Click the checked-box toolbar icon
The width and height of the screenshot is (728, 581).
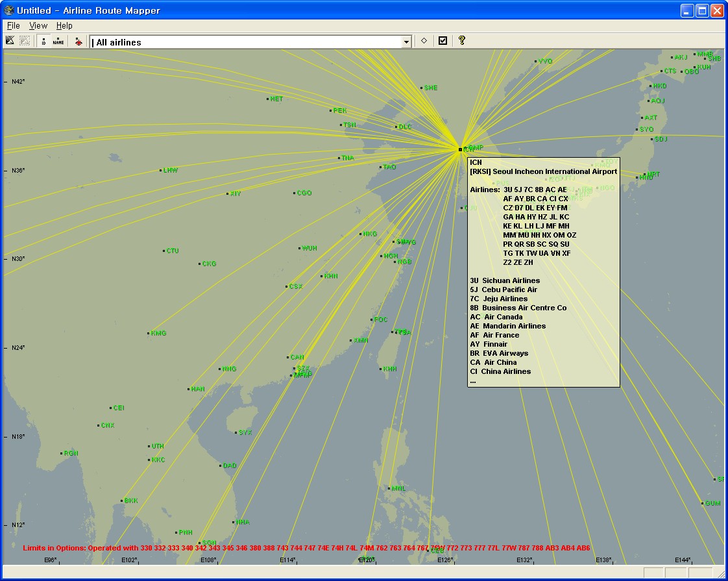(443, 40)
